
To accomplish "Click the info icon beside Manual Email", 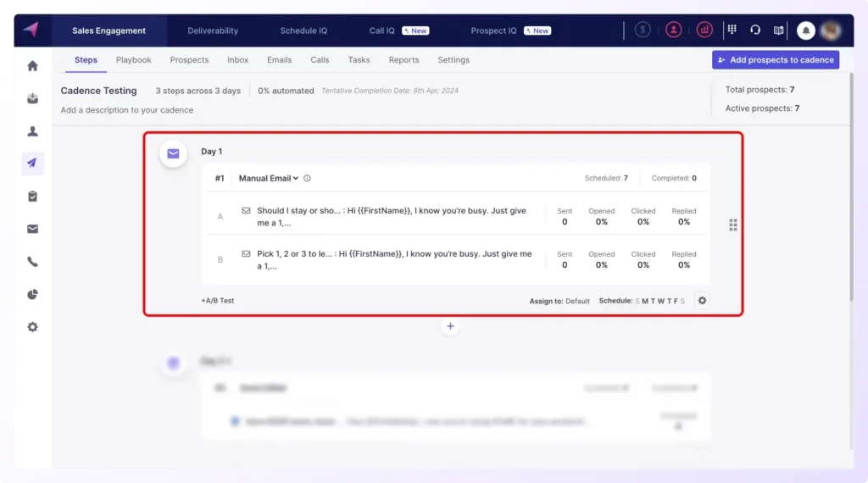I will 307,178.
